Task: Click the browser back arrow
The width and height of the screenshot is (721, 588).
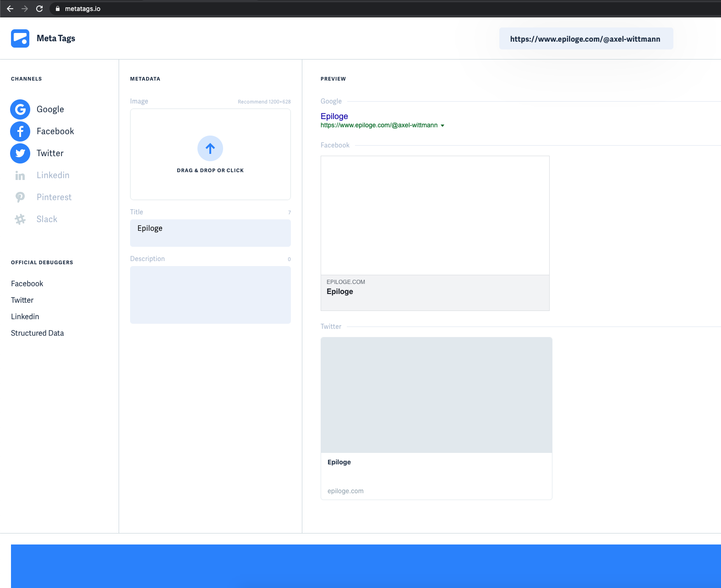Action: pos(10,9)
